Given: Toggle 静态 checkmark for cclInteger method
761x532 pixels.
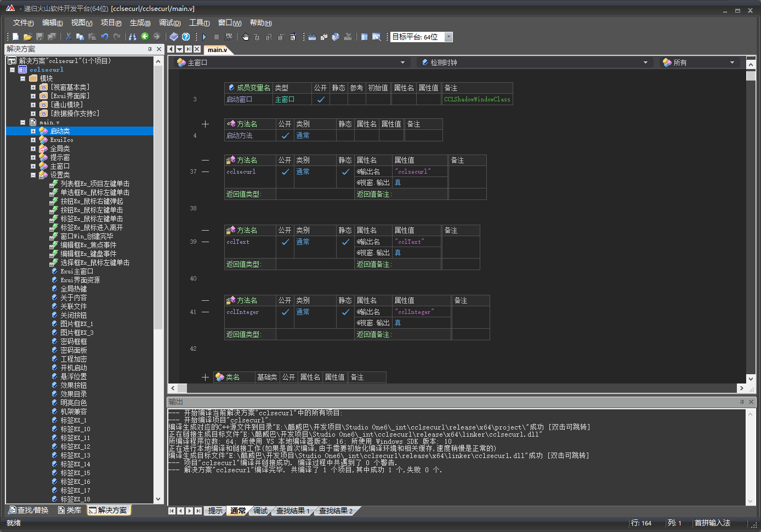Looking at the screenshot, I should 345,312.
